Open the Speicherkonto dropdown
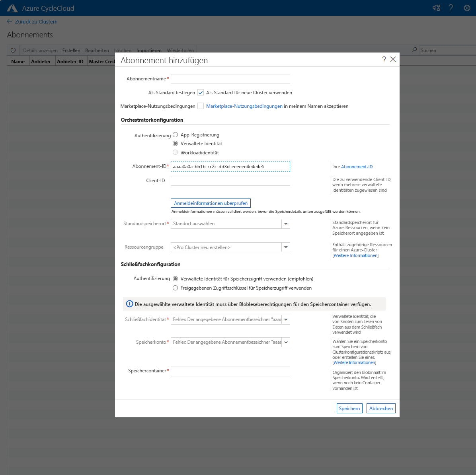The image size is (476, 475). pyautogui.click(x=285, y=342)
